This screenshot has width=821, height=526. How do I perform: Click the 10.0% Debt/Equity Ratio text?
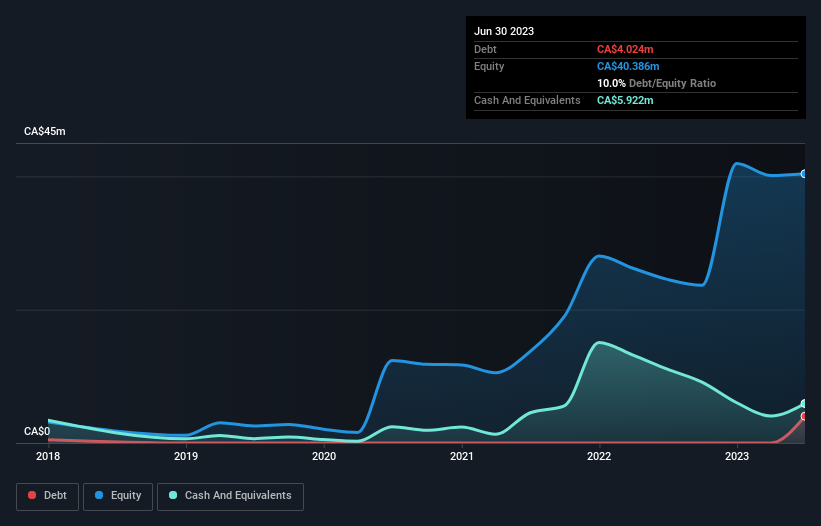[656, 83]
